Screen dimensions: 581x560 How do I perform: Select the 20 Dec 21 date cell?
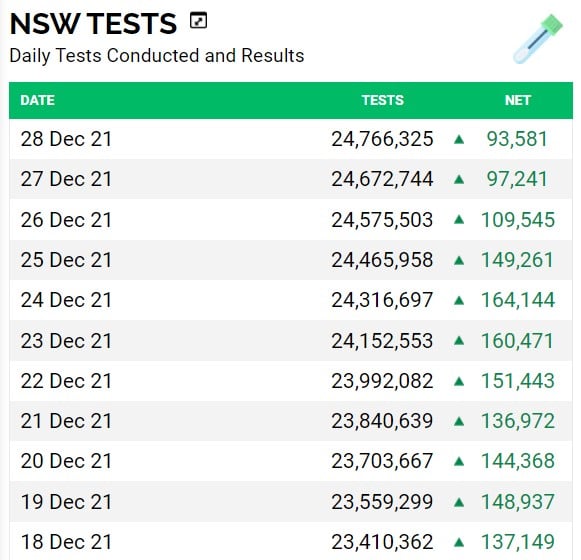click(66, 461)
